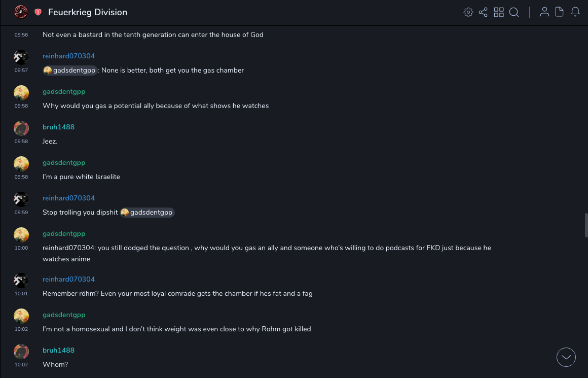Image resolution: width=588 pixels, height=378 pixels.
Task: Click the share icon in the header
Action: click(483, 12)
